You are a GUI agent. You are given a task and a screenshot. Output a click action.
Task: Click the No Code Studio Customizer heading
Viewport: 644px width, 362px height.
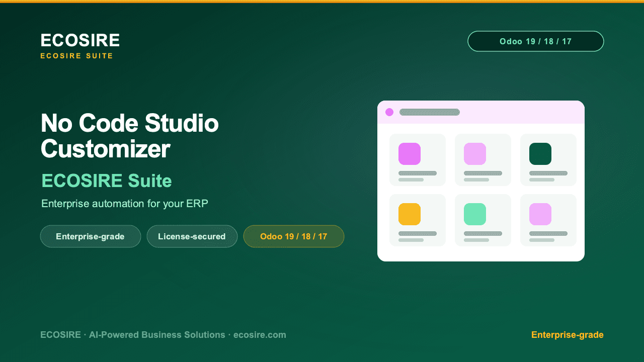130,136
